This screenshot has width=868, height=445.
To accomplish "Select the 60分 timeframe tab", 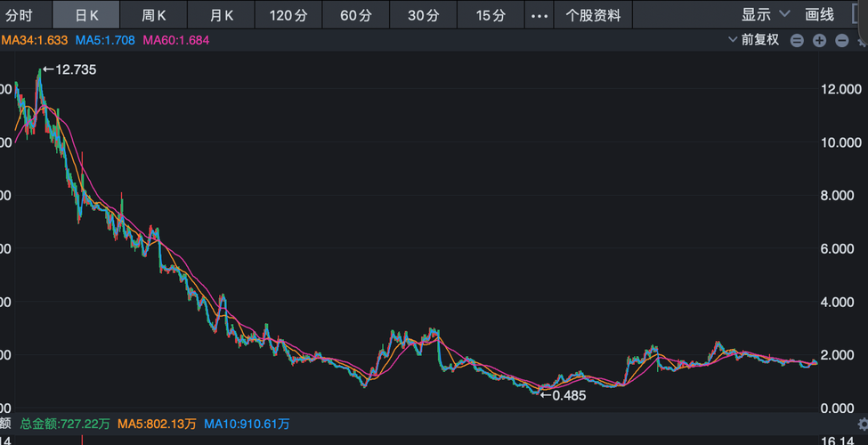I will [356, 15].
